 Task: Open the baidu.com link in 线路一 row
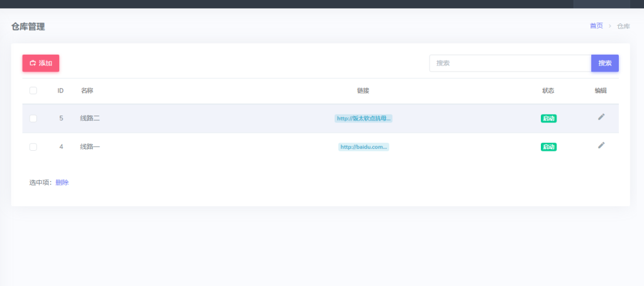click(x=364, y=147)
